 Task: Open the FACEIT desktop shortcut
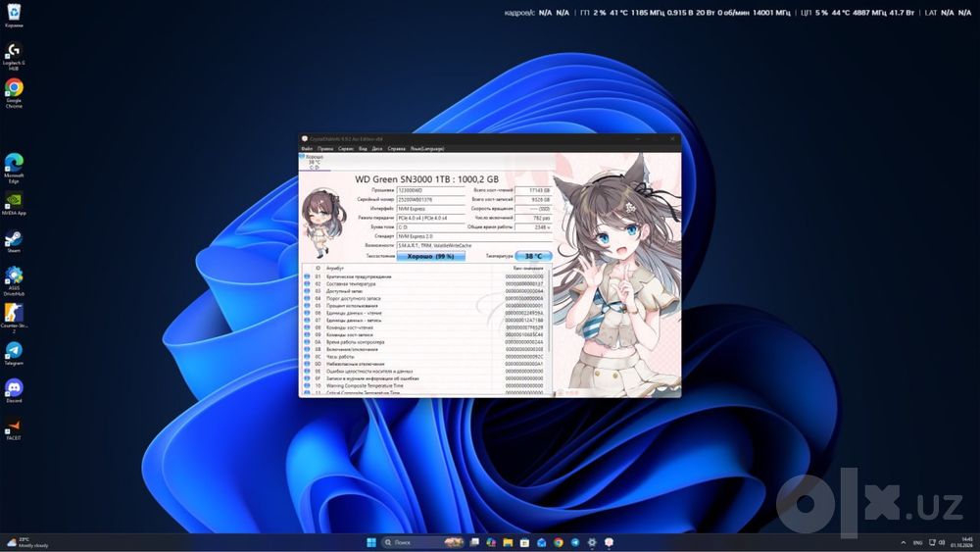[x=14, y=429]
